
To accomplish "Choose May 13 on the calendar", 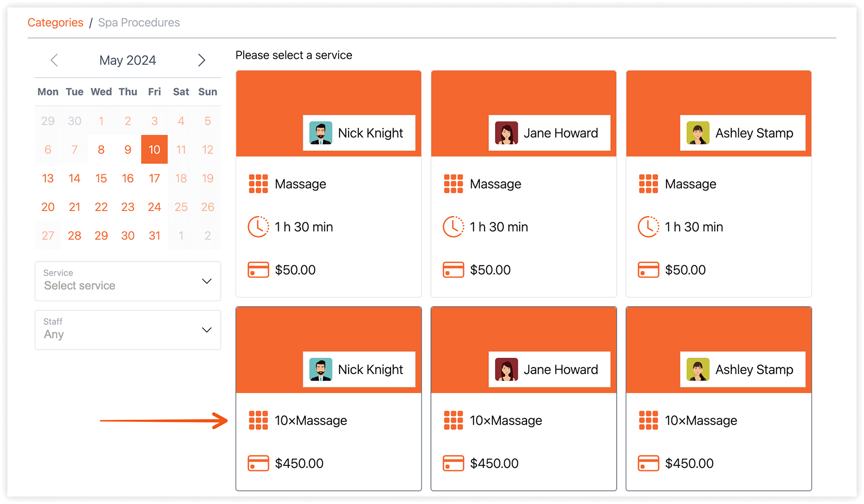I will [x=48, y=178].
